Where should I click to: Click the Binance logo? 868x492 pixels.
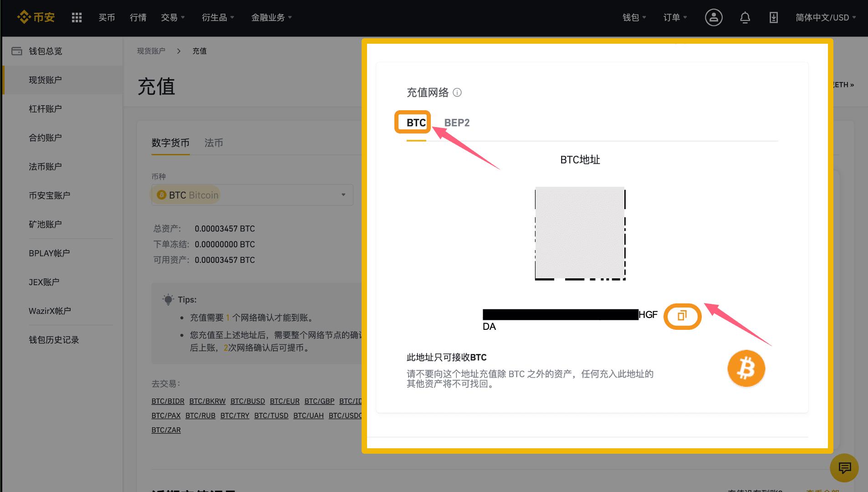[x=36, y=17]
